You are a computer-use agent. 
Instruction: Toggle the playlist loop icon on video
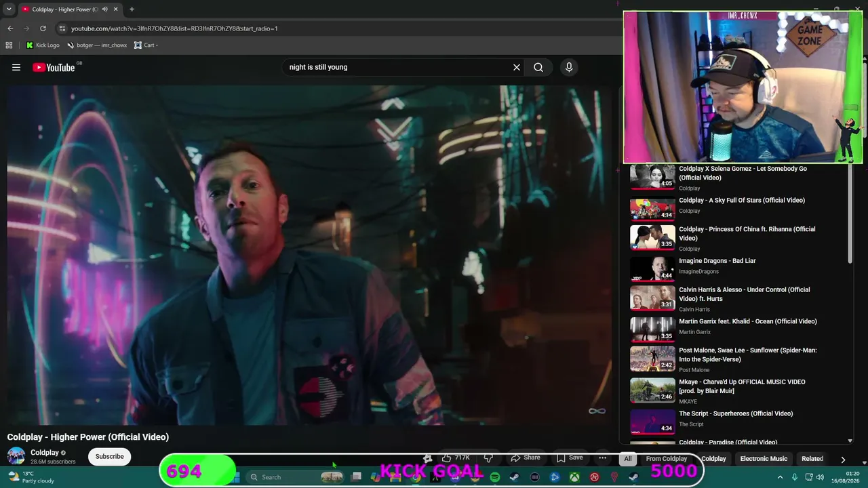coord(597,411)
